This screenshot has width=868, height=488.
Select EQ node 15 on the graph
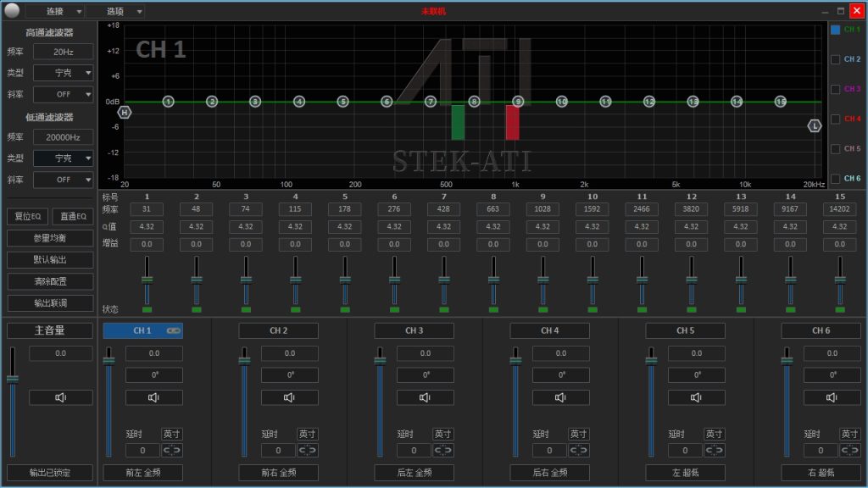pyautogui.click(x=781, y=102)
